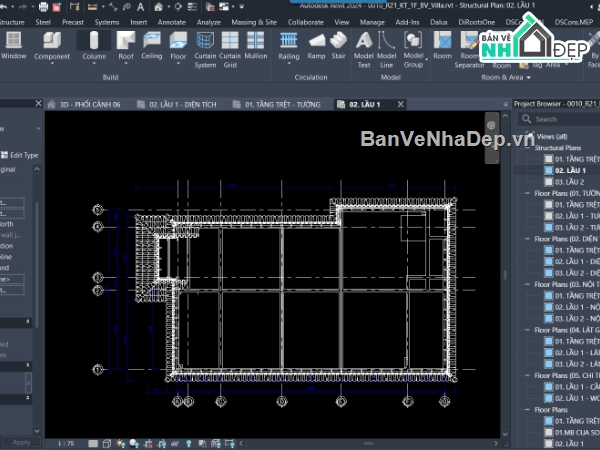
Task: Open the Floor dropdown arrow
Action: click(178, 64)
